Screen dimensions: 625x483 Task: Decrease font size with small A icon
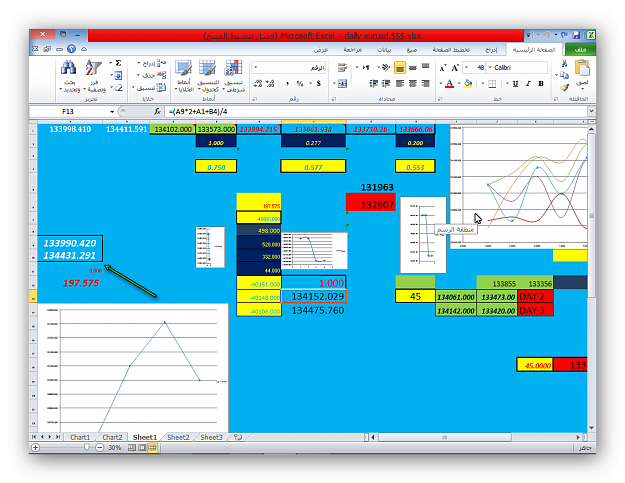click(442, 68)
